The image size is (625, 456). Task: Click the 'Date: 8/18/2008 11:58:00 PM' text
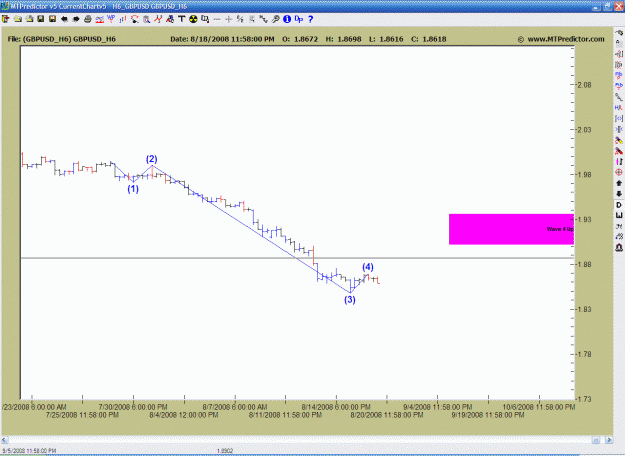tap(222, 39)
